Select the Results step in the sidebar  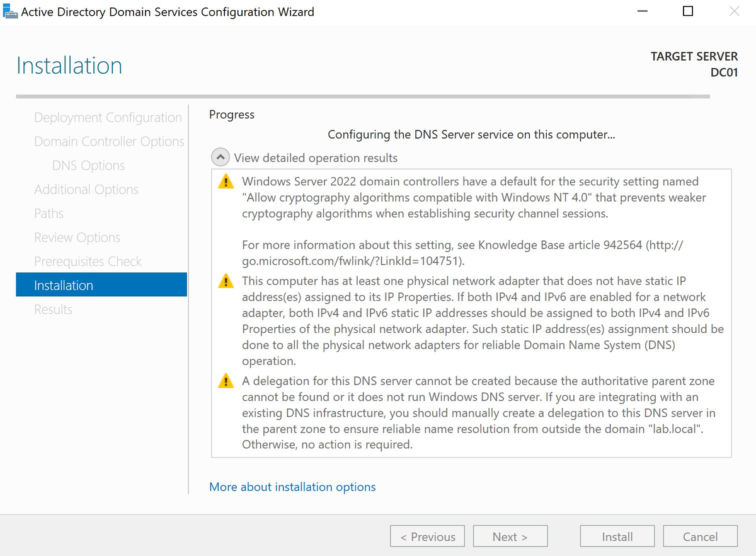pyautogui.click(x=52, y=309)
